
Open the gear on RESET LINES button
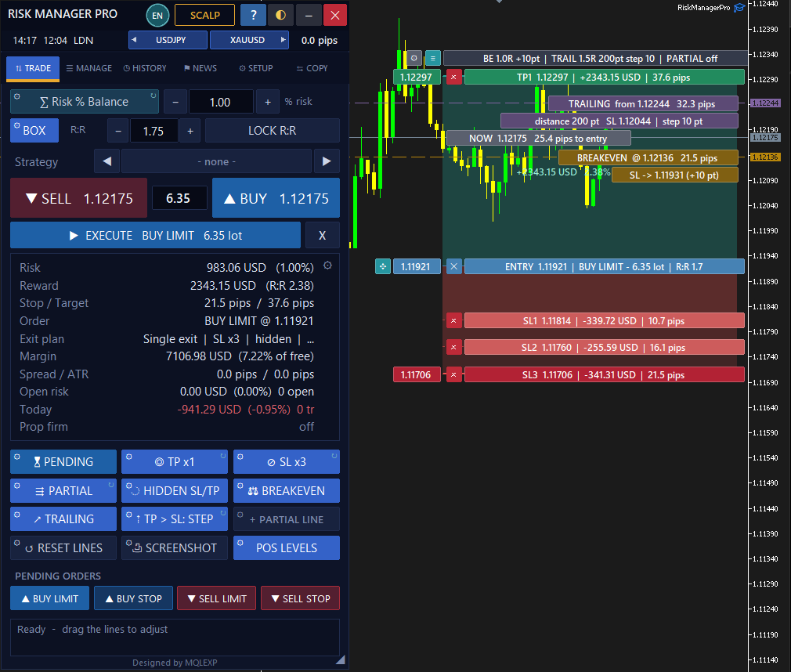click(x=16, y=543)
